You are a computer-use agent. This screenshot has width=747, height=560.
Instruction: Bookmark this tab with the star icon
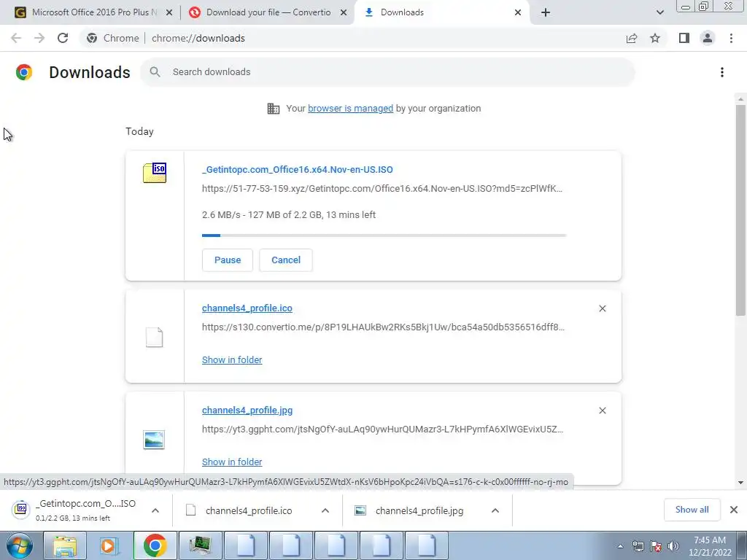tap(655, 38)
